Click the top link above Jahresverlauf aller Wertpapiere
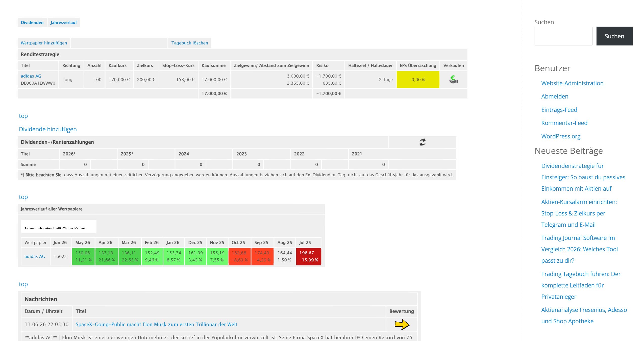This screenshot has width=644, height=341. pos(23,197)
